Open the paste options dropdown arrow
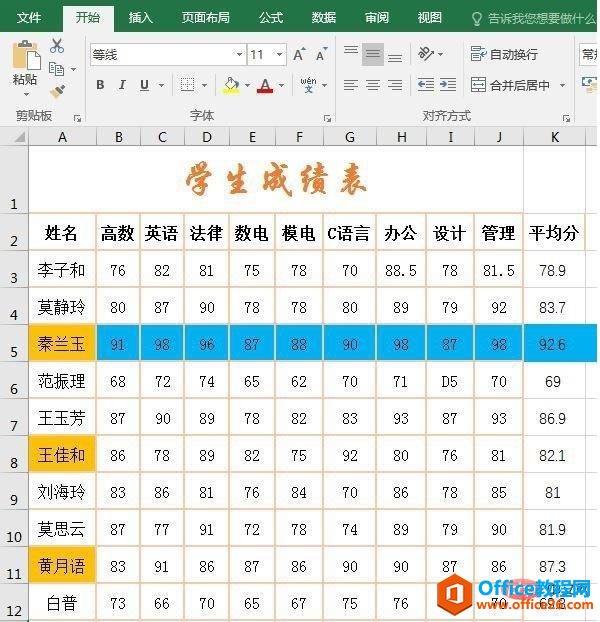The height and width of the screenshot is (622, 600). [x=26, y=94]
